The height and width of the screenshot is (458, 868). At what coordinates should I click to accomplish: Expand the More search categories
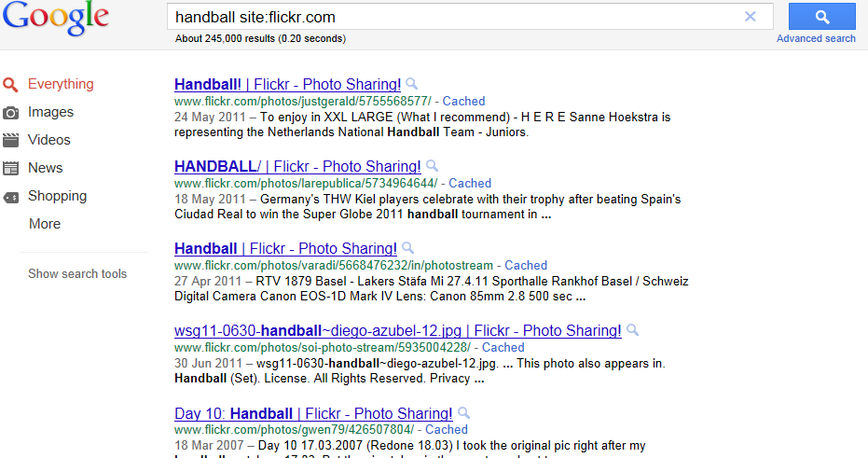[x=45, y=224]
